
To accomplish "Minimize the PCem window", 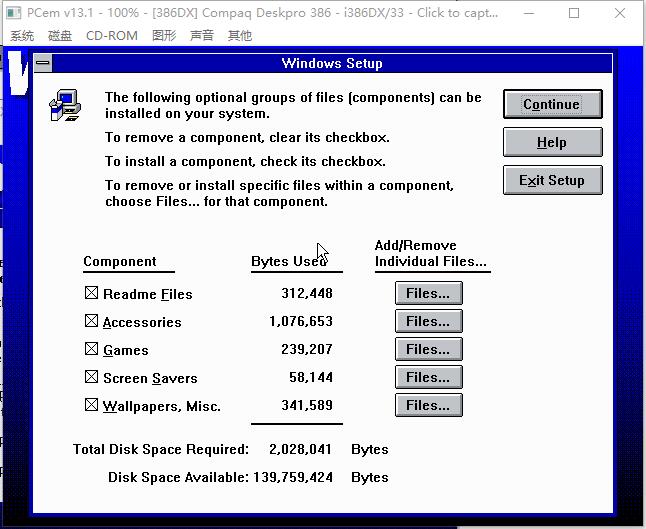I will click(529, 13).
